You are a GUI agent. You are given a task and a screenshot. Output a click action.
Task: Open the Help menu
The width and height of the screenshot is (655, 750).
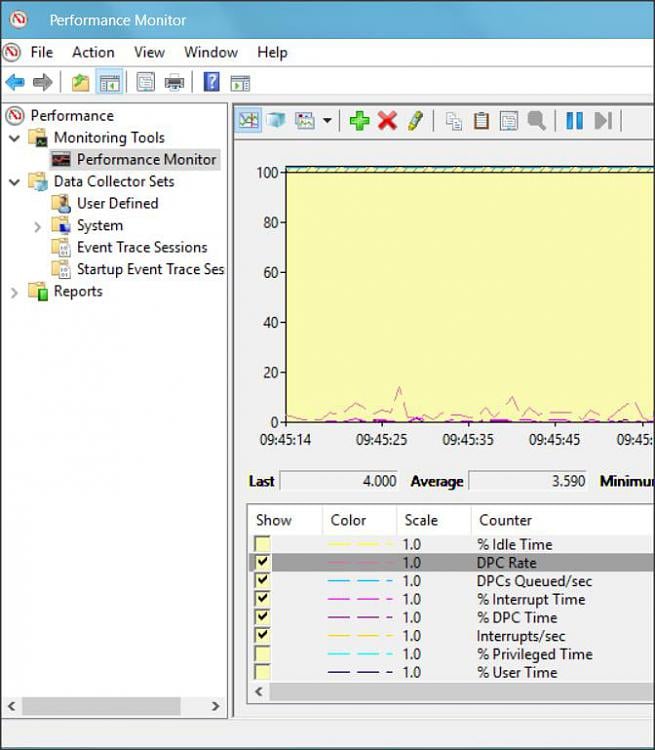272,52
